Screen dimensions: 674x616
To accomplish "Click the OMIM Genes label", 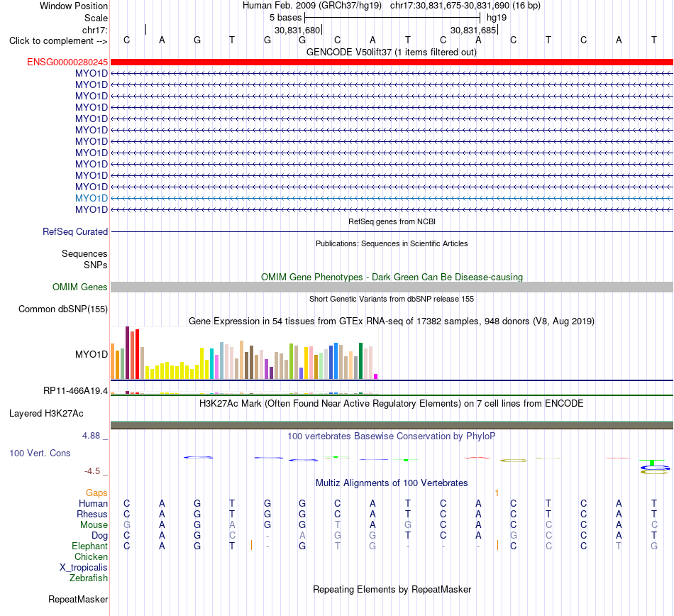I will point(79,287).
